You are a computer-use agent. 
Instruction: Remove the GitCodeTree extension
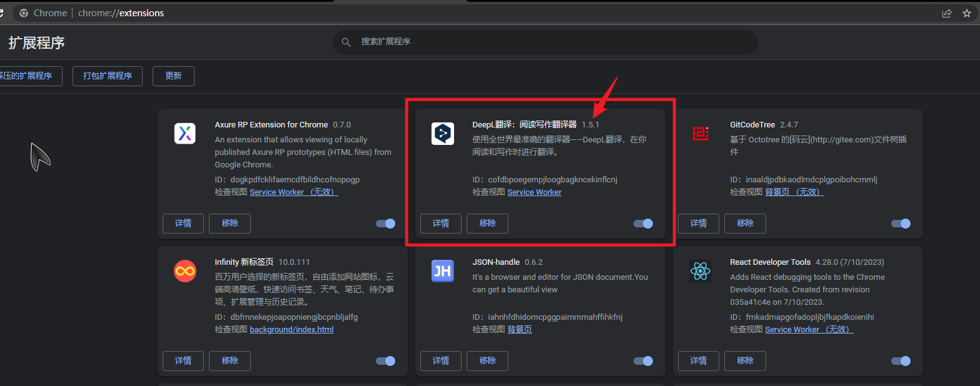745,224
